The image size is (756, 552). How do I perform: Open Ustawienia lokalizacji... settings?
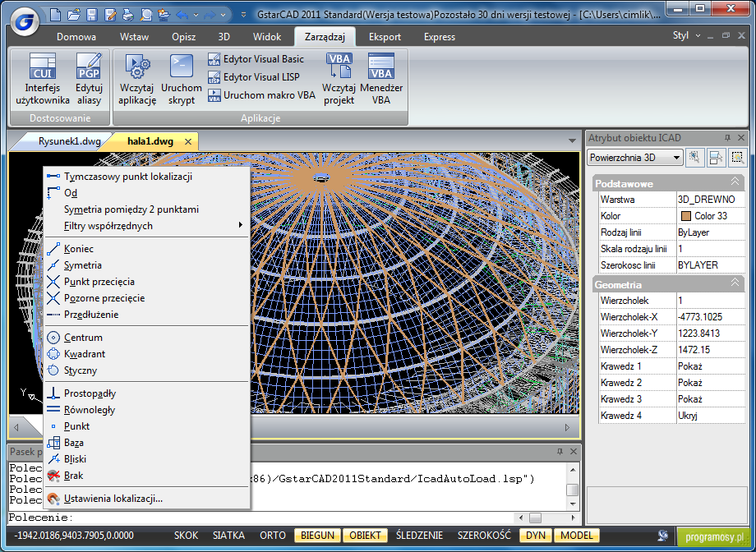146,499
